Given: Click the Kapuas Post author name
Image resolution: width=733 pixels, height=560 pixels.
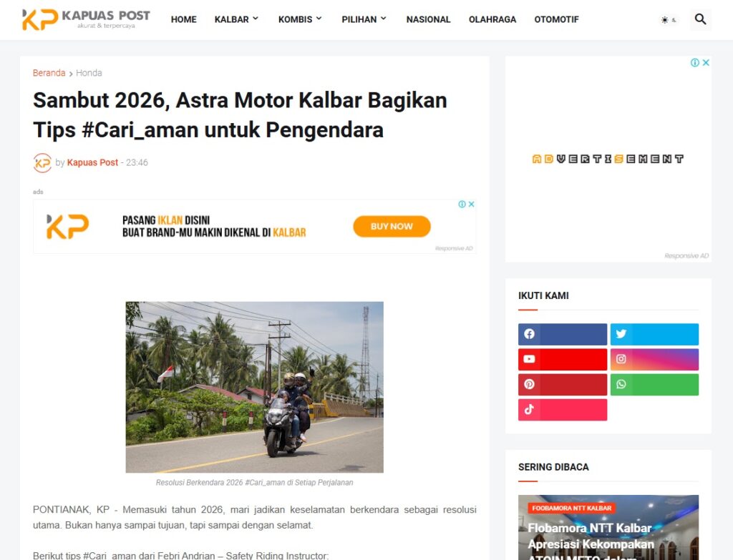Looking at the screenshot, I should (x=92, y=162).
